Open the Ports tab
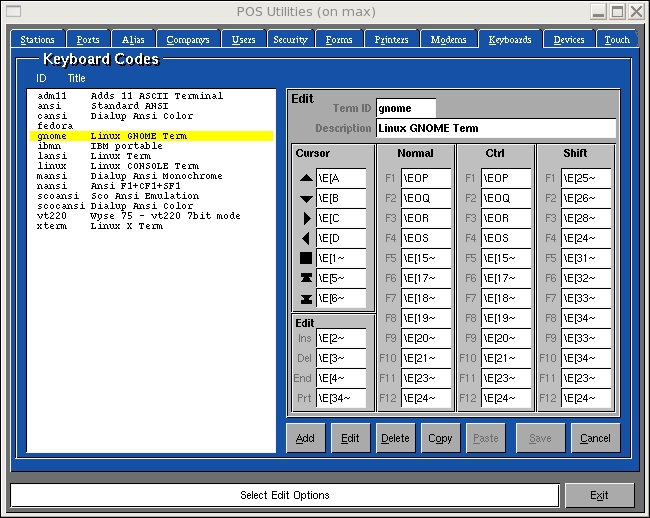 (x=88, y=39)
